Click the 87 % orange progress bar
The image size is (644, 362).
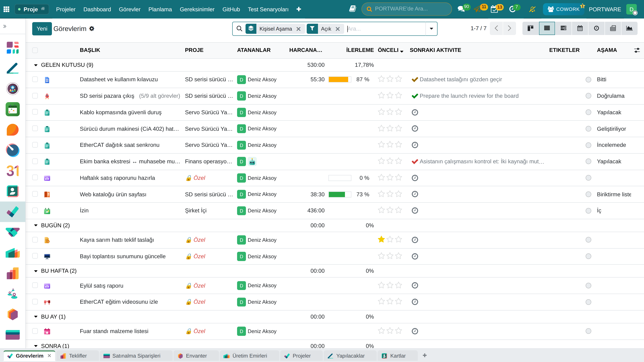click(x=340, y=79)
